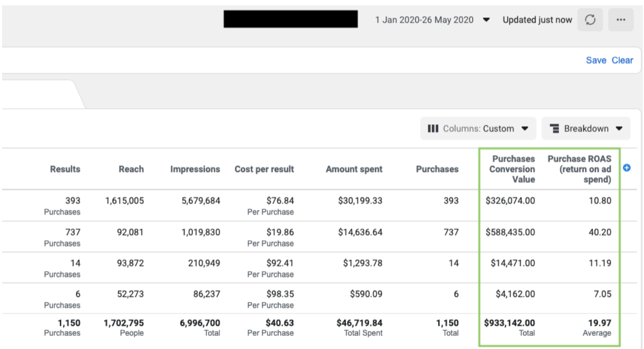Click the $588,435.00 conversion value cell

coord(510,232)
